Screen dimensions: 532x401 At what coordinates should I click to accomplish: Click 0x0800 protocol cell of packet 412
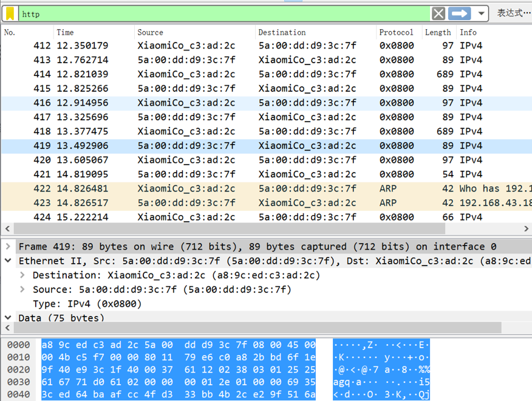pyautogui.click(x=397, y=46)
